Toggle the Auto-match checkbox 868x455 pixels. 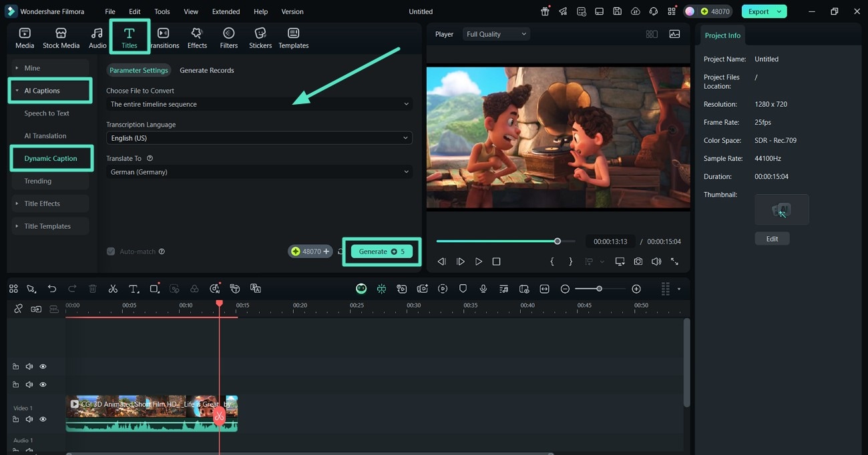[111, 252]
